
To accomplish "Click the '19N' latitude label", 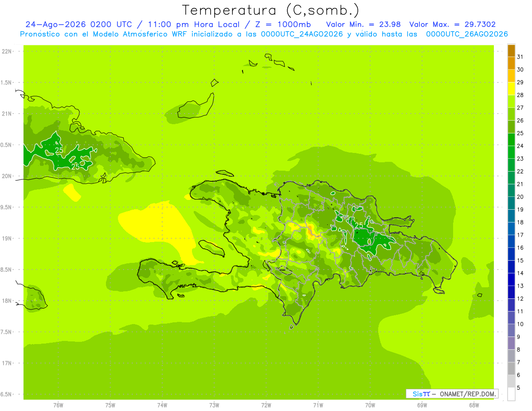I will 7,239.
